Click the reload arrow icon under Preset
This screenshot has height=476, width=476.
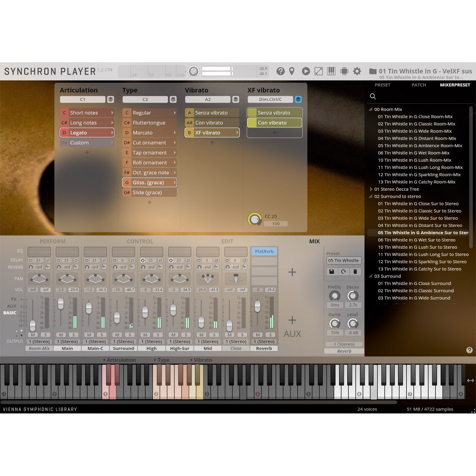coord(343,271)
